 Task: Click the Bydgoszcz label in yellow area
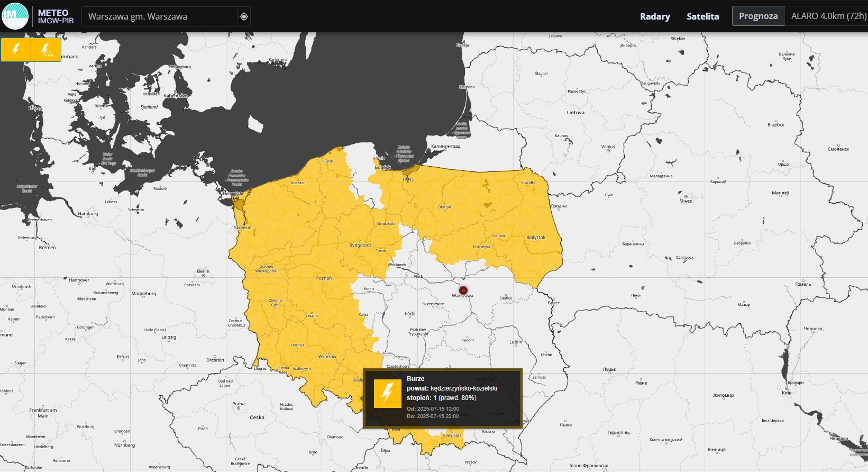click(x=360, y=245)
